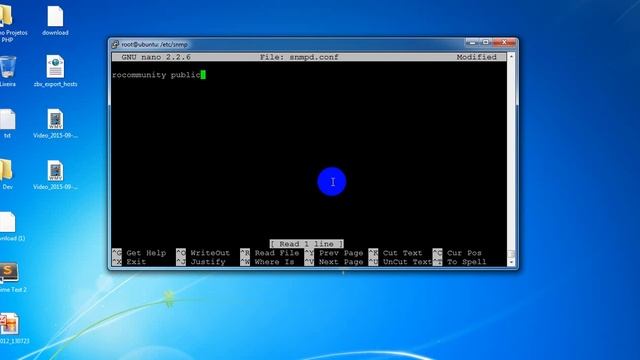Click the ^J Justify shortcut label

coord(201,262)
